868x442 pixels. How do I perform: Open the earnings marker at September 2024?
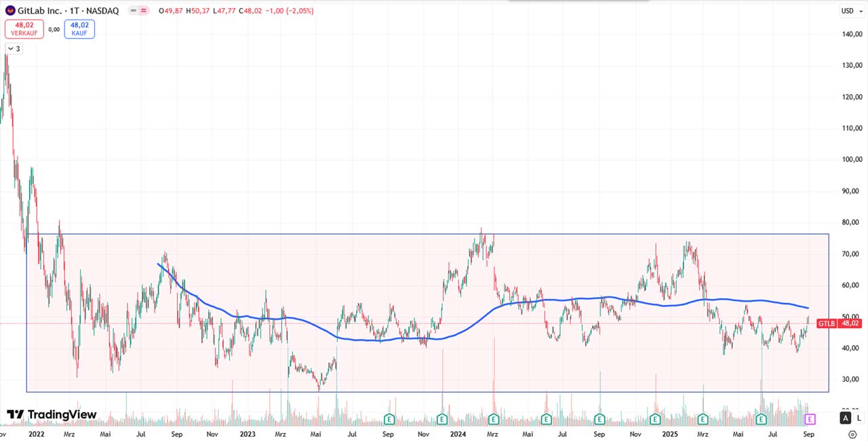599,418
